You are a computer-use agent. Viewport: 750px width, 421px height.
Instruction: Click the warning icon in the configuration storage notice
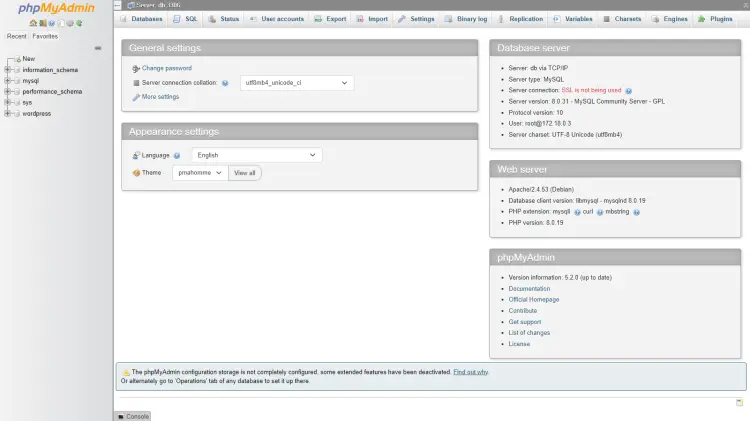coord(126,372)
